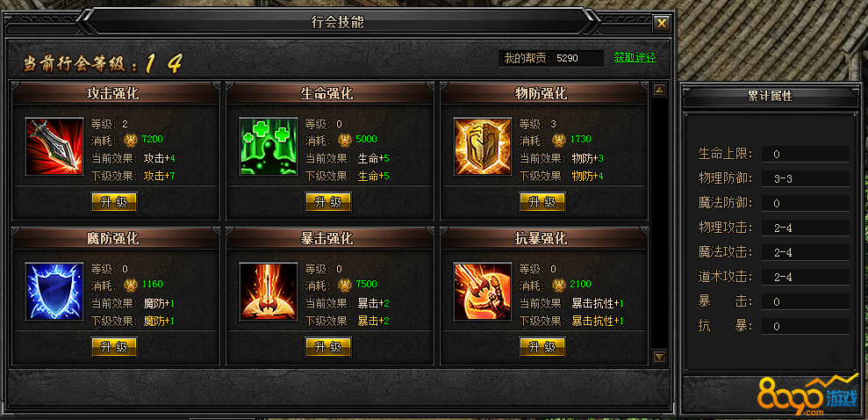Image resolution: width=868 pixels, height=420 pixels.
Task: Select the 魔防强化 blue shield icon
Action: (x=54, y=292)
